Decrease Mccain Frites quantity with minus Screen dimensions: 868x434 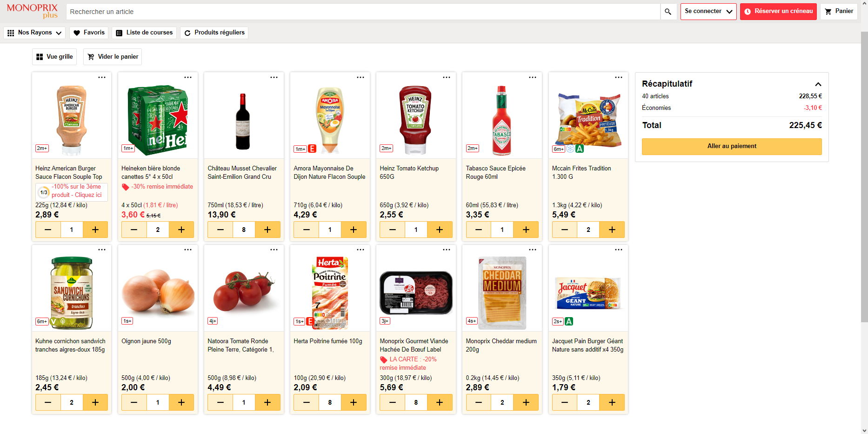click(564, 230)
